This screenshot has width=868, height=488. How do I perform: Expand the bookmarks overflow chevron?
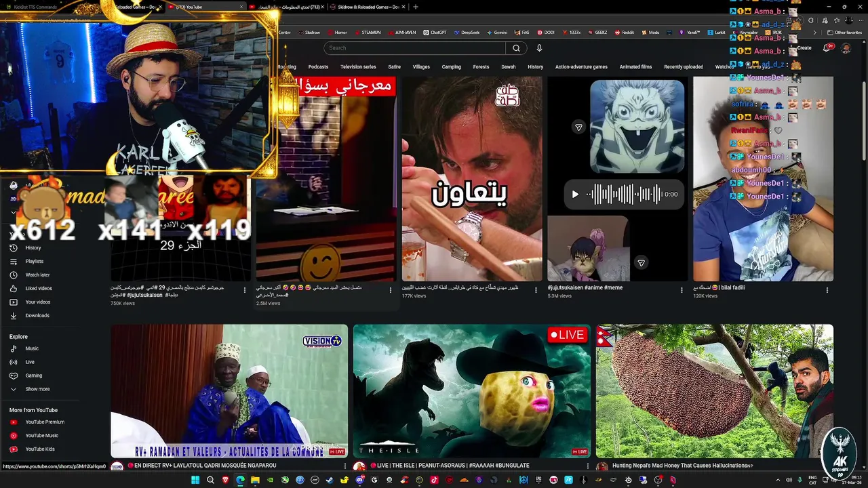pos(815,32)
